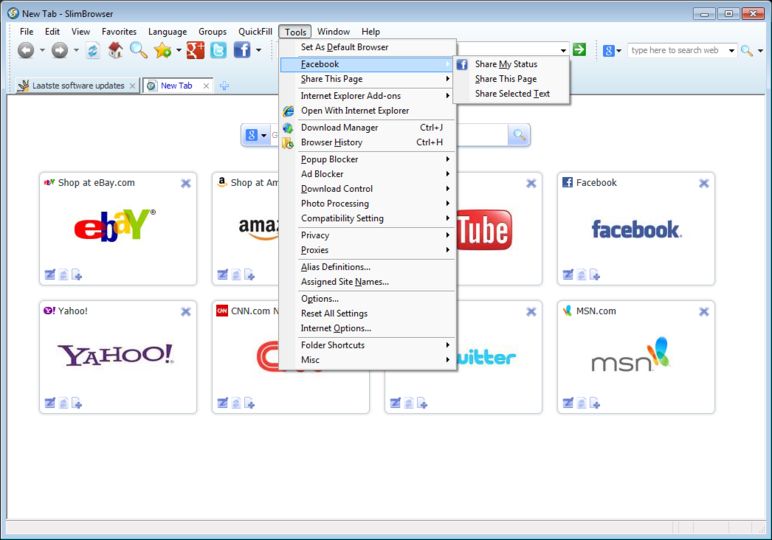The height and width of the screenshot is (540, 772).
Task: Open the Folder Shortcuts submenu
Action: pos(368,345)
